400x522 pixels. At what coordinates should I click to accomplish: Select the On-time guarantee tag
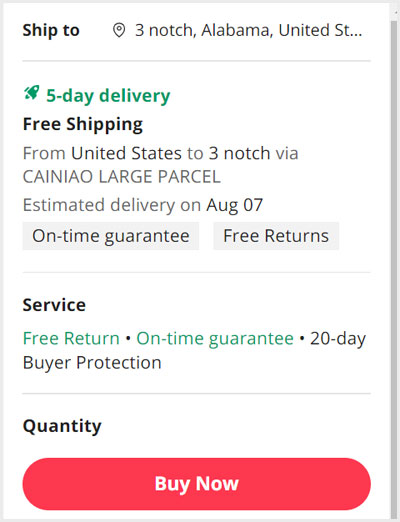tap(111, 236)
